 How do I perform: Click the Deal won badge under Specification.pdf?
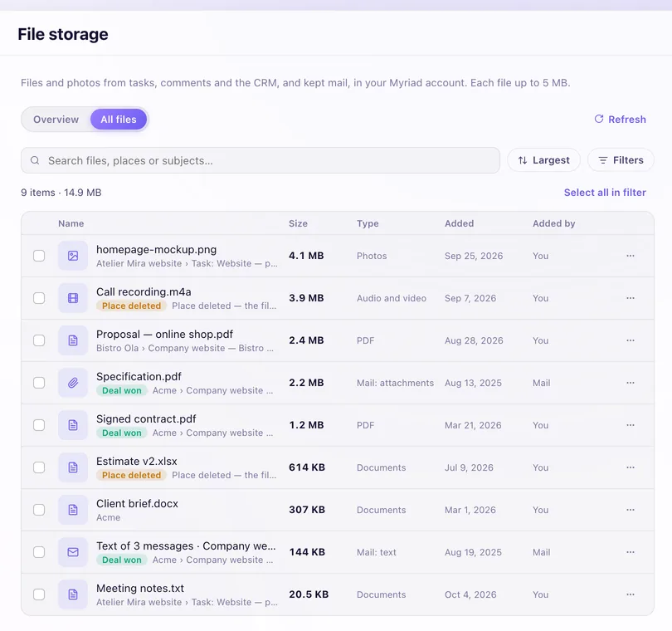[122, 390]
